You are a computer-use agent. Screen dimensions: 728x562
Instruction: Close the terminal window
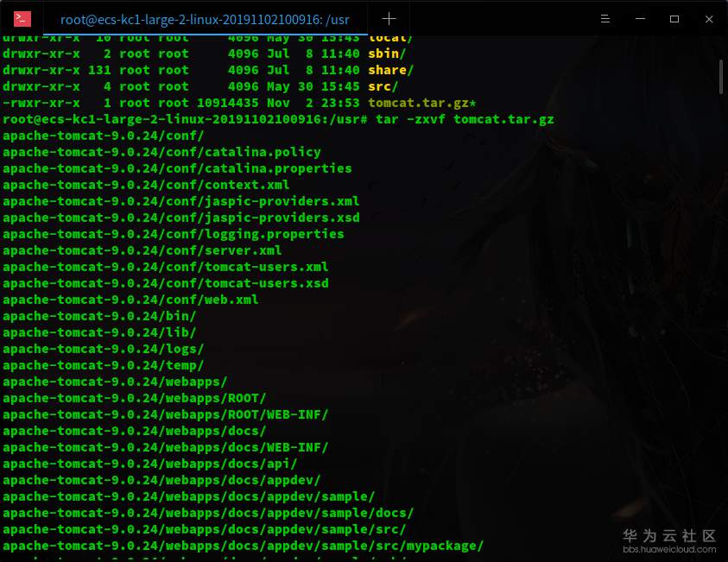709,19
